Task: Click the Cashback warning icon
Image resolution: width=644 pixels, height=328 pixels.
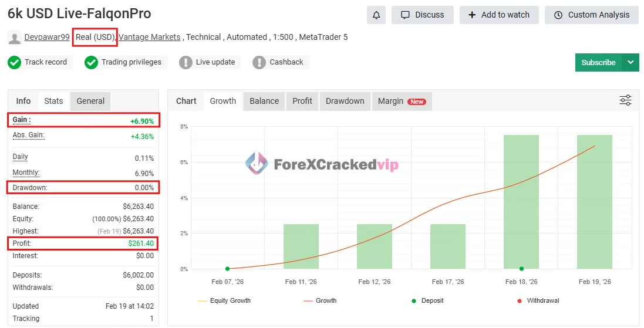Action: [x=259, y=62]
